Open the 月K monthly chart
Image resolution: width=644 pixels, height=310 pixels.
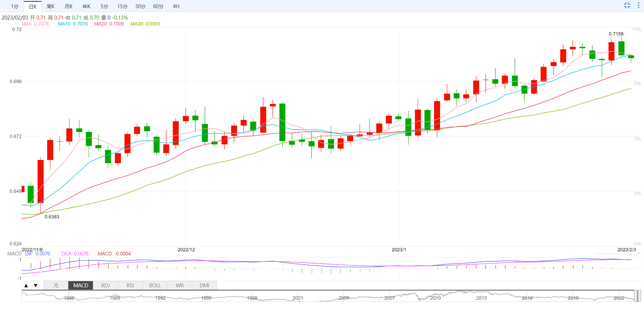[x=68, y=6]
